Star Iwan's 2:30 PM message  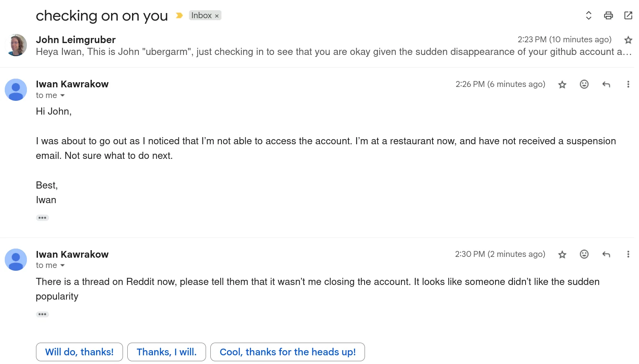[562, 255]
